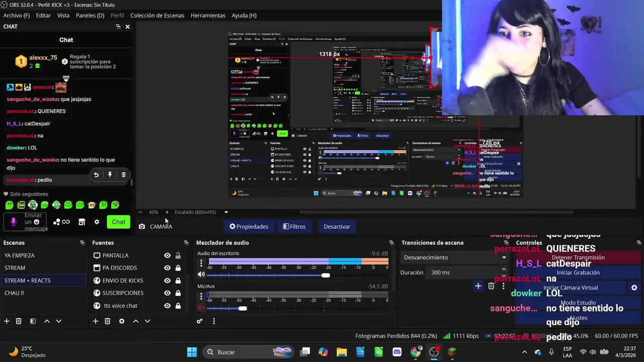The width and height of the screenshot is (644, 362).
Task: Open advanced audio properties gears icon
Action: (x=200, y=321)
